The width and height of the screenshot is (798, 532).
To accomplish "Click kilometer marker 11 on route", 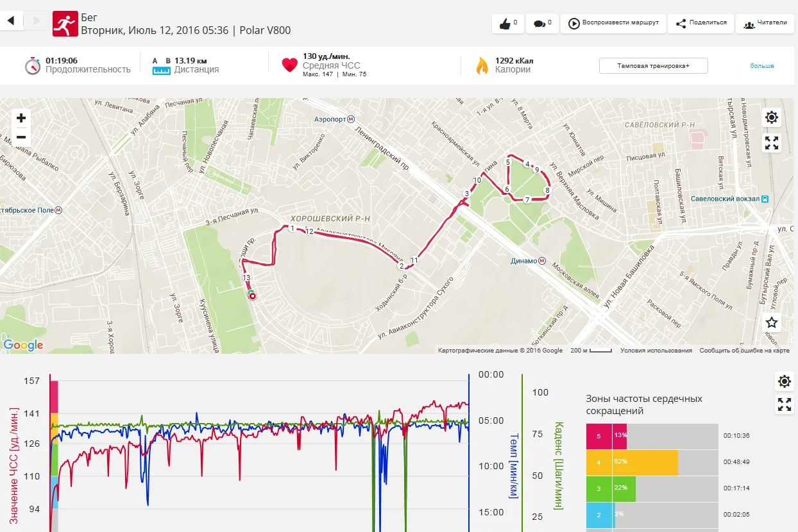I will click(414, 260).
